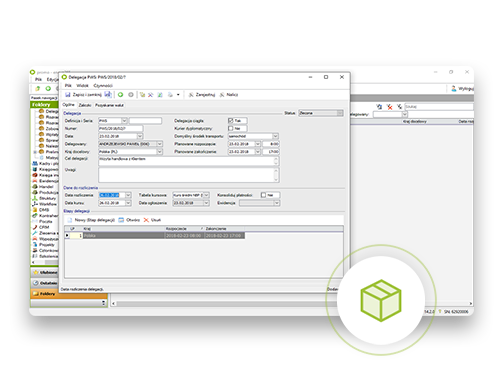Open the Widok menu in Delegacja window

tap(82, 86)
